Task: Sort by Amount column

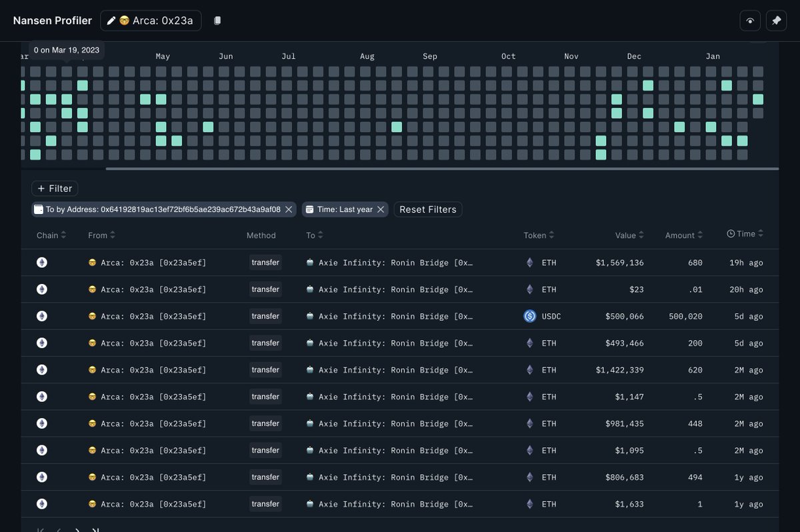Action: pyautogui.click(x=684, y=235)
